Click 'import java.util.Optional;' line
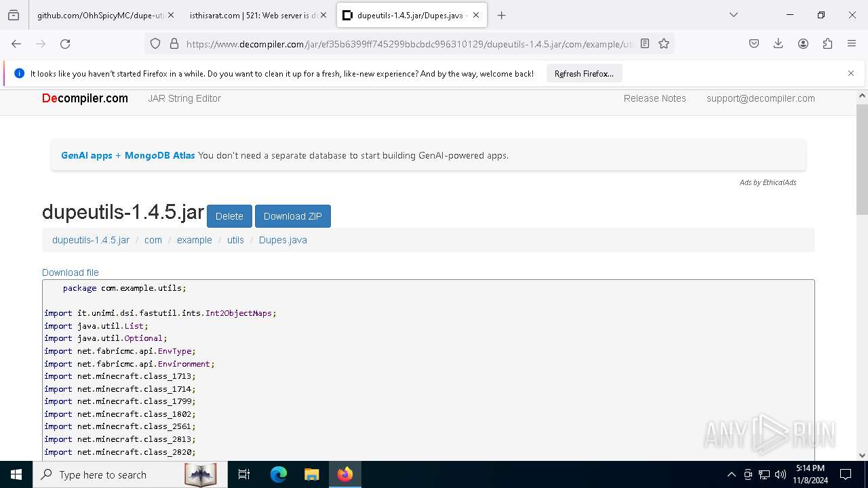Image resolution: width=868 pixels, height=488 pixels. point(106,338)
